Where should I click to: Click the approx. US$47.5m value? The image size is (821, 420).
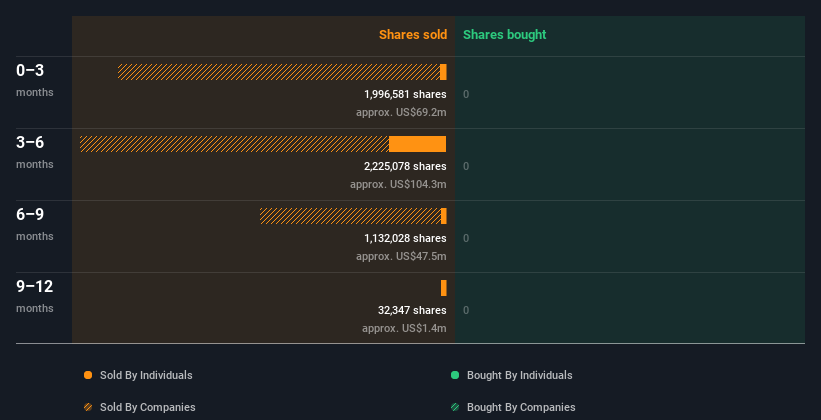[x=402, y=256]
